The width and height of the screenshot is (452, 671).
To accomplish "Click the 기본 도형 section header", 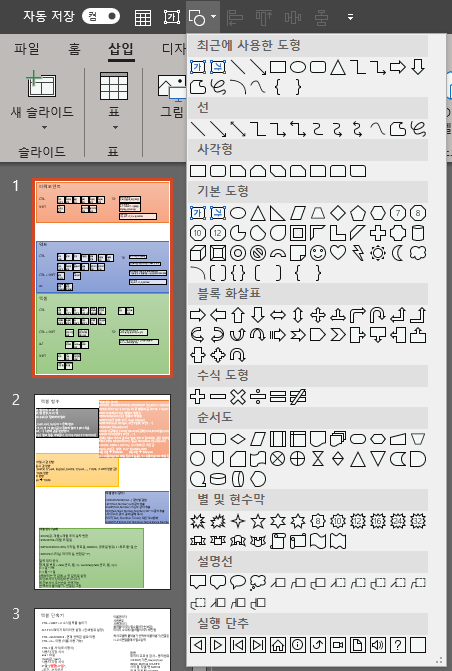I will (x=308, y=191).
